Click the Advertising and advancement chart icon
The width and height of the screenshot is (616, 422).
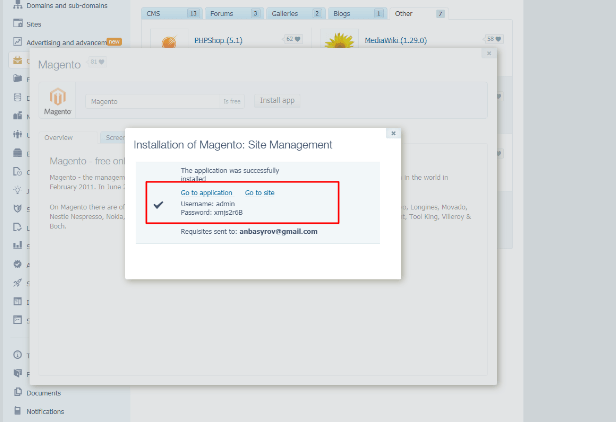pyautogui.click(x=18, y=42)
